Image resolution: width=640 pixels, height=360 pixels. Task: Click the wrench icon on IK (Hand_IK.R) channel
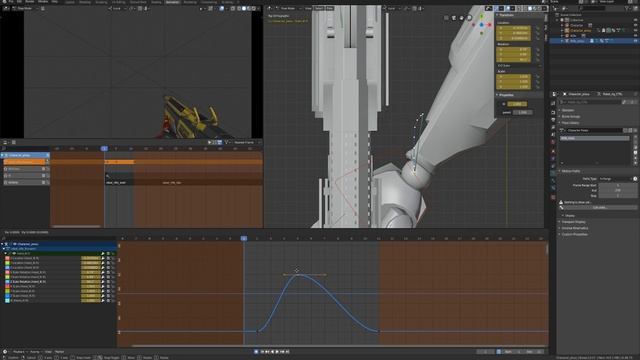click(103, 300)
